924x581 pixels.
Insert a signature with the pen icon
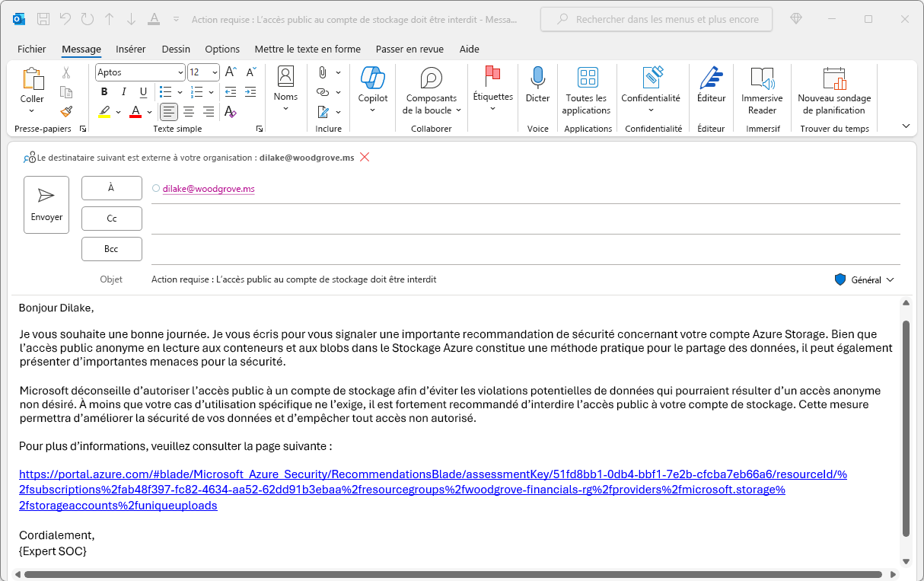point(323,112)
